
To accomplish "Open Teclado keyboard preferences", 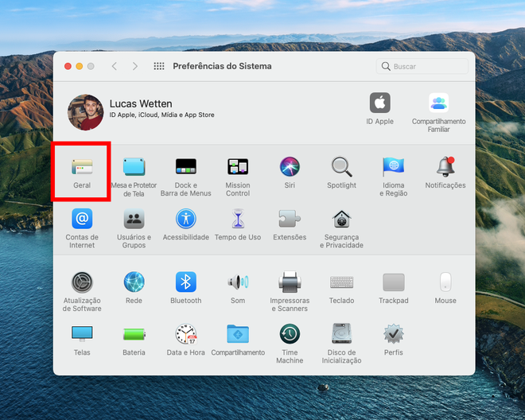I will coord(341,282).
